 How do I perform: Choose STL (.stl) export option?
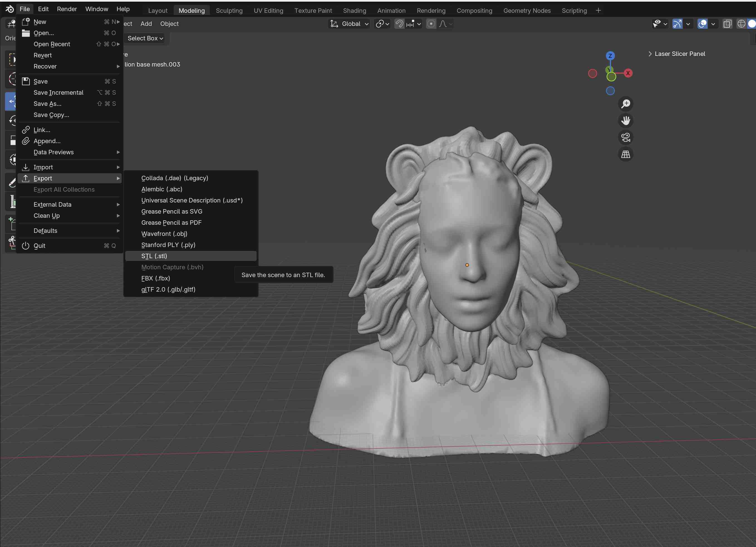click(191, 256)
